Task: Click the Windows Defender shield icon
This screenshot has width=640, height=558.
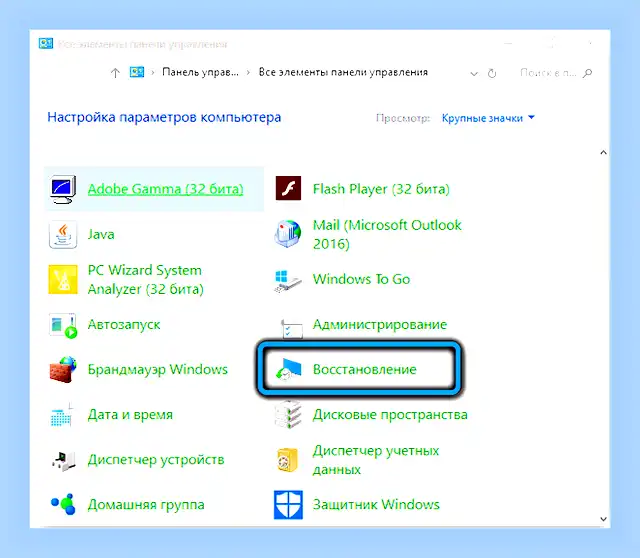Action: click(288, 505)
